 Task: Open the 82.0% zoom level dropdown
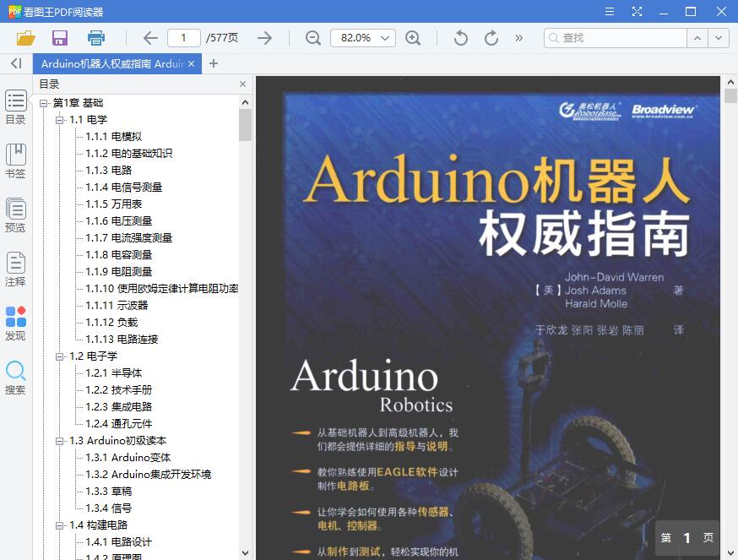click(x=385, y=38)
